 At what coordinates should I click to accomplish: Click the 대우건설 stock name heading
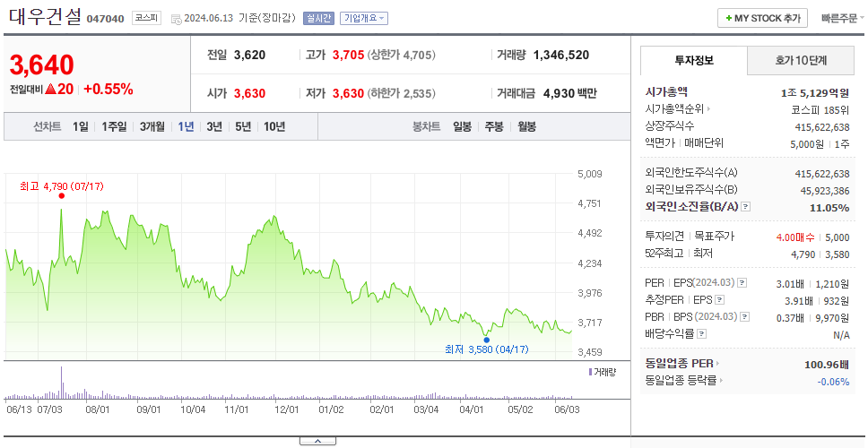click(x=46, y=17)
